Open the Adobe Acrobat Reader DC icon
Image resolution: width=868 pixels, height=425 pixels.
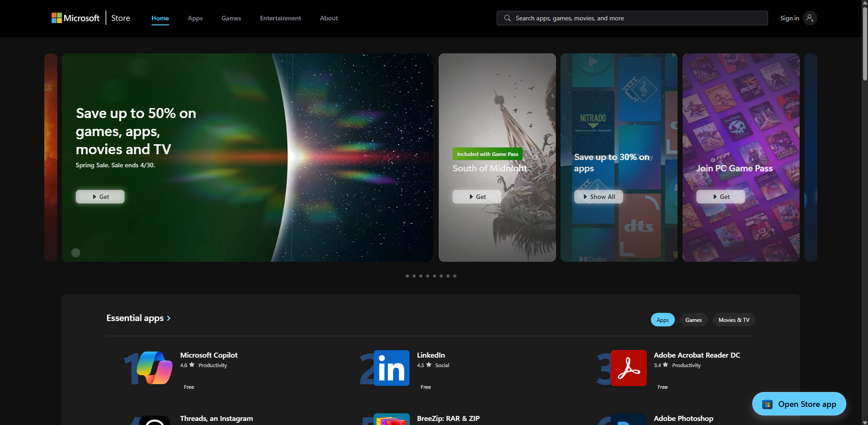click(x=629, y=368)
